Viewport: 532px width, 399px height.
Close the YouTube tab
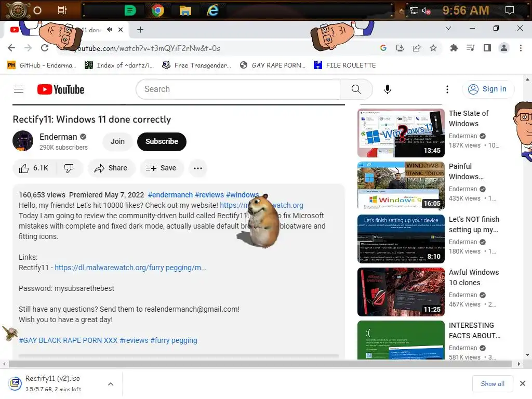click(x=121, y=30)
